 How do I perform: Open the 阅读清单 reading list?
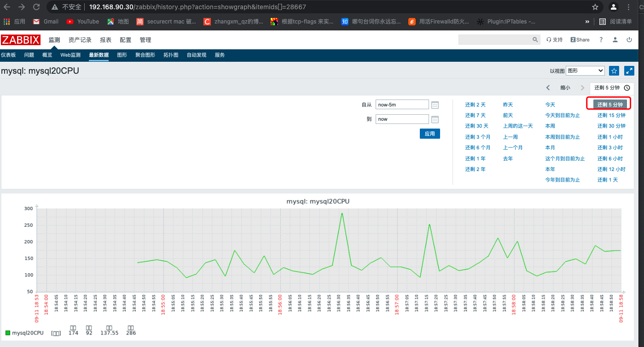[616, 21]
